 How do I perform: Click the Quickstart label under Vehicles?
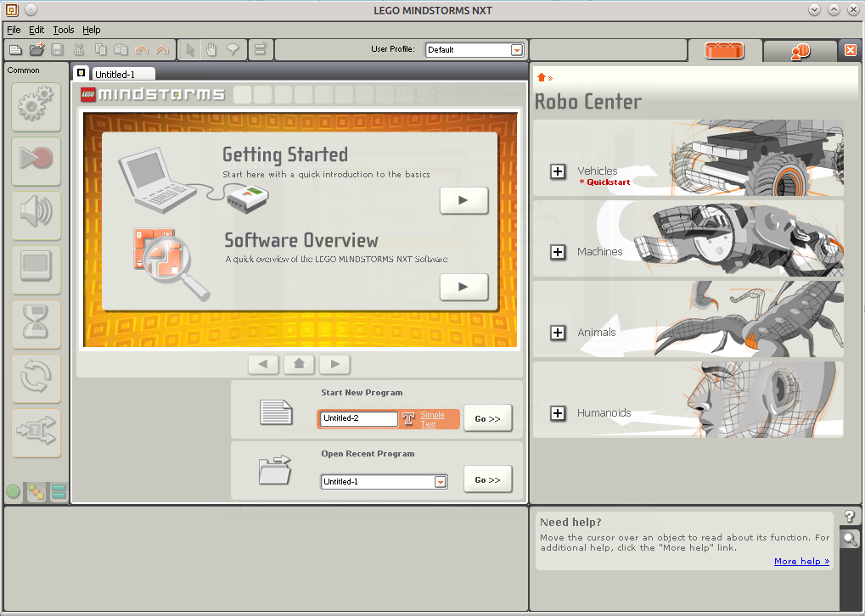[604, 182]
